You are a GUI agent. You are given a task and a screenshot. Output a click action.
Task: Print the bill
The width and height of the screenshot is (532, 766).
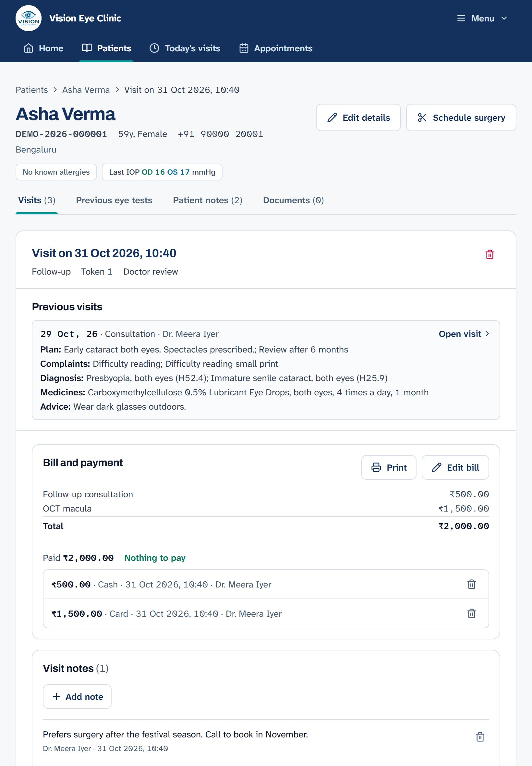point(389,467)
